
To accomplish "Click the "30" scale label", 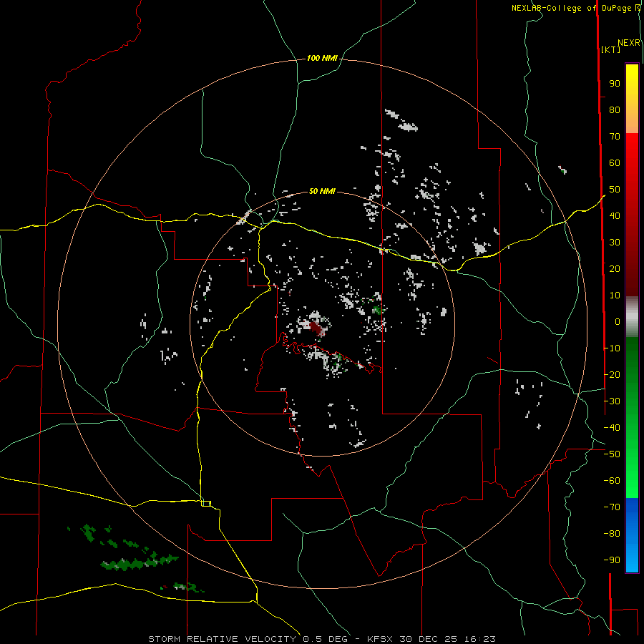I will point(615,243).
